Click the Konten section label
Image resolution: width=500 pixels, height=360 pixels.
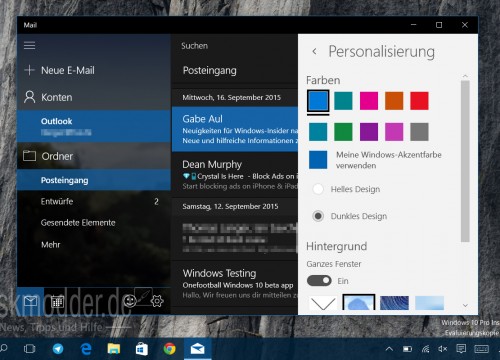pos(56,97)
